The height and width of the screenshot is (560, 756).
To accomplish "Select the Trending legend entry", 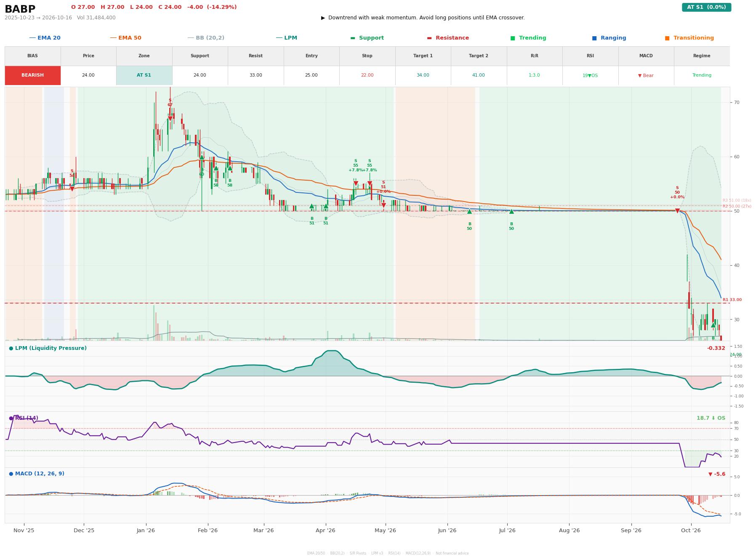I will [x=528, y=38].
